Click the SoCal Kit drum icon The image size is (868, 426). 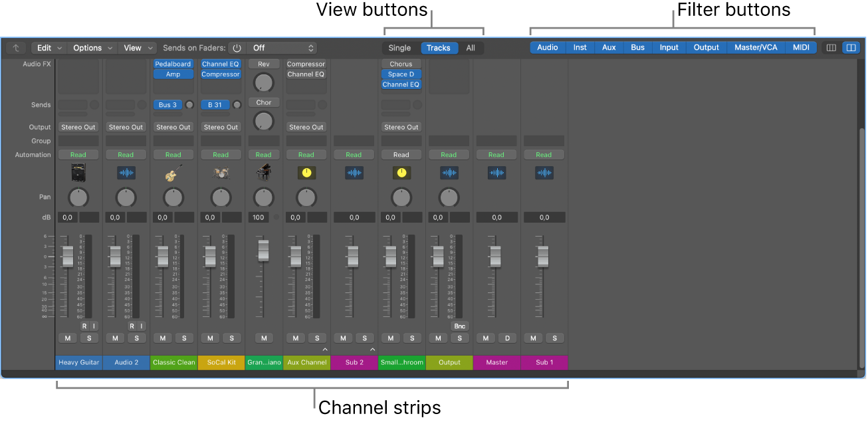coord(221,173)
